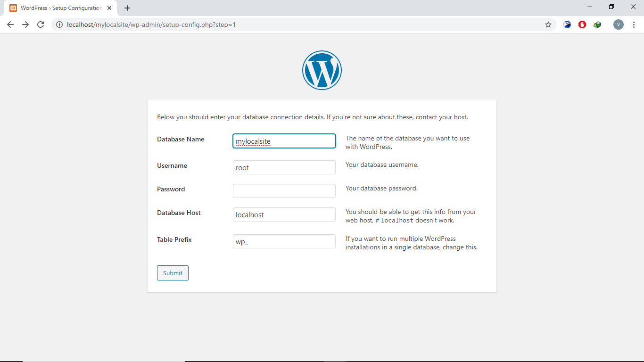
Task: Restore down the Chrome window
Action: [x=611, y=7]
